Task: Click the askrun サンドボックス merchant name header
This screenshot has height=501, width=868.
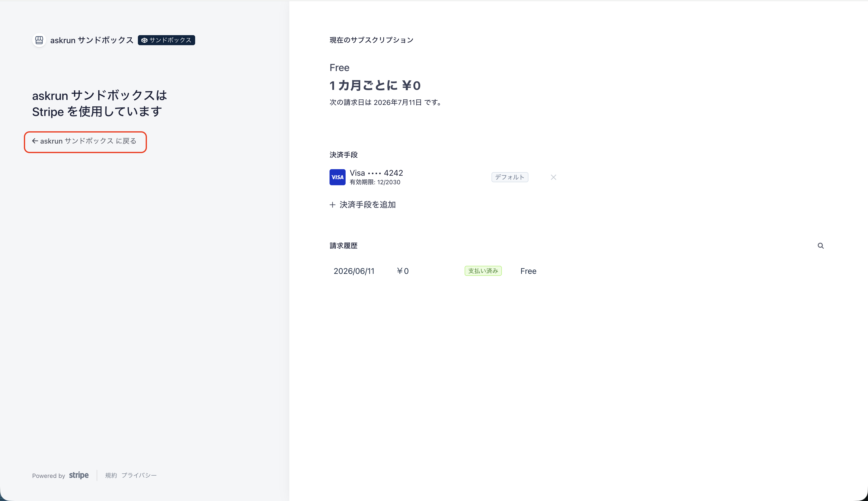Action: pyautogui.click(x=92, y=40)
